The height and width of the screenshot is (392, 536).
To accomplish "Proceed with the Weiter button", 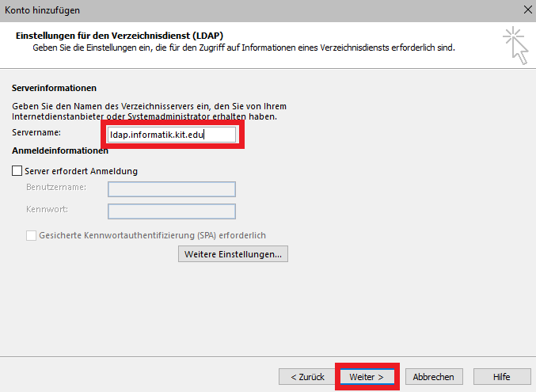I will [x=367, y=377].
